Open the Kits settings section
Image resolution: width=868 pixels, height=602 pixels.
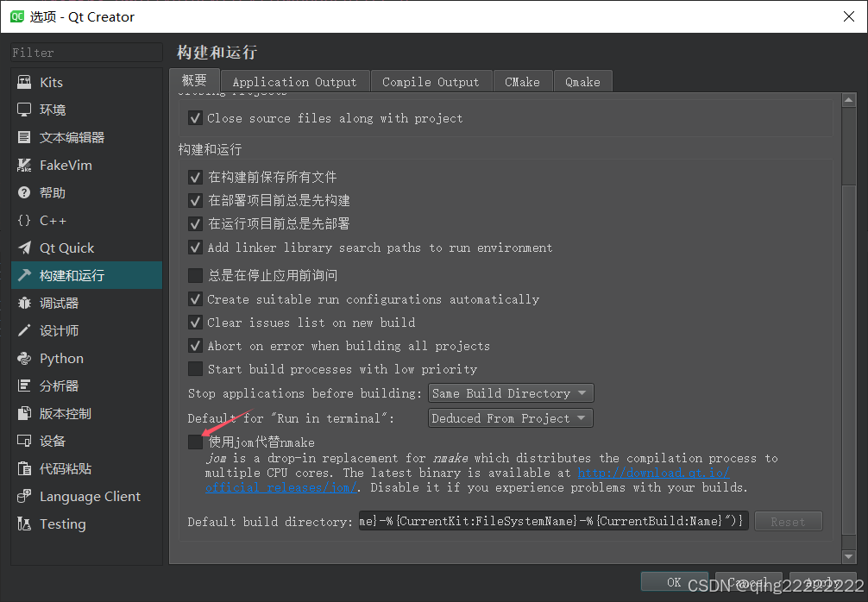[x=50, y=82]
